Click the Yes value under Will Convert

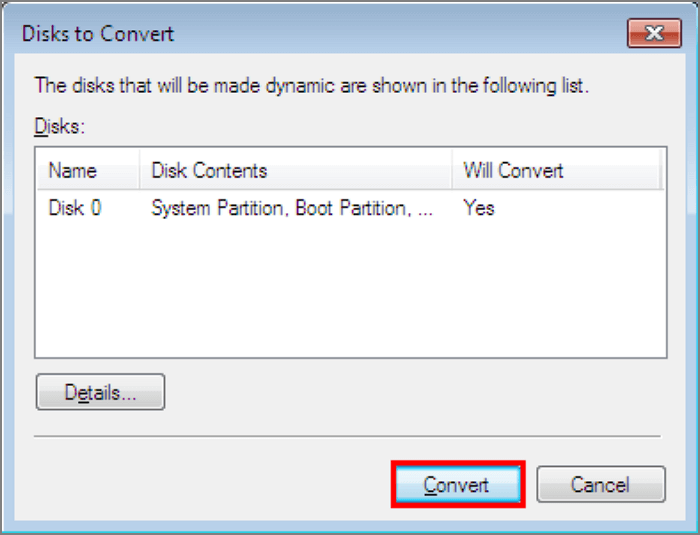click(479, 209)
